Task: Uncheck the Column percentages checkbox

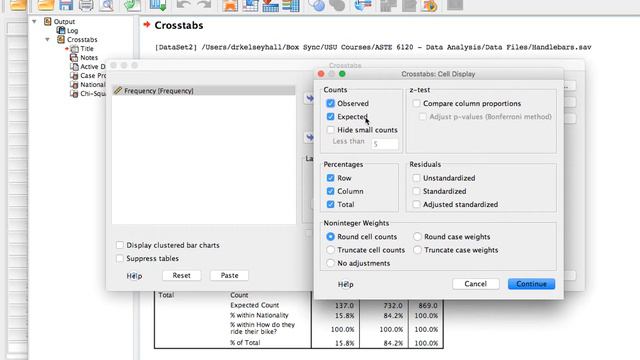Action: click(x=331, y=191)
